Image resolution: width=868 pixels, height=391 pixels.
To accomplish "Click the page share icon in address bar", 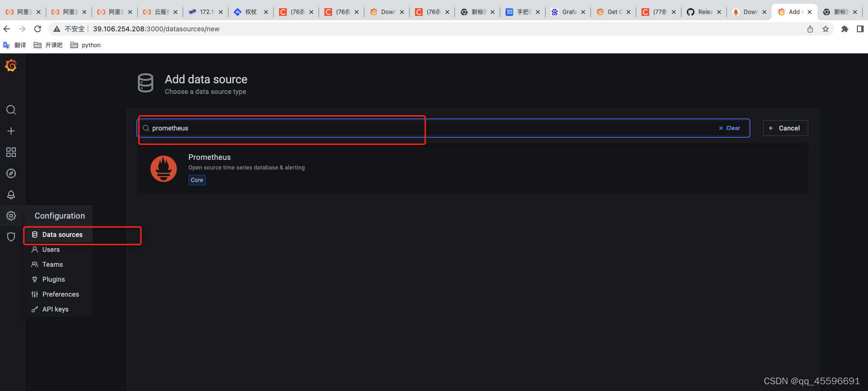I will (810, 29).
